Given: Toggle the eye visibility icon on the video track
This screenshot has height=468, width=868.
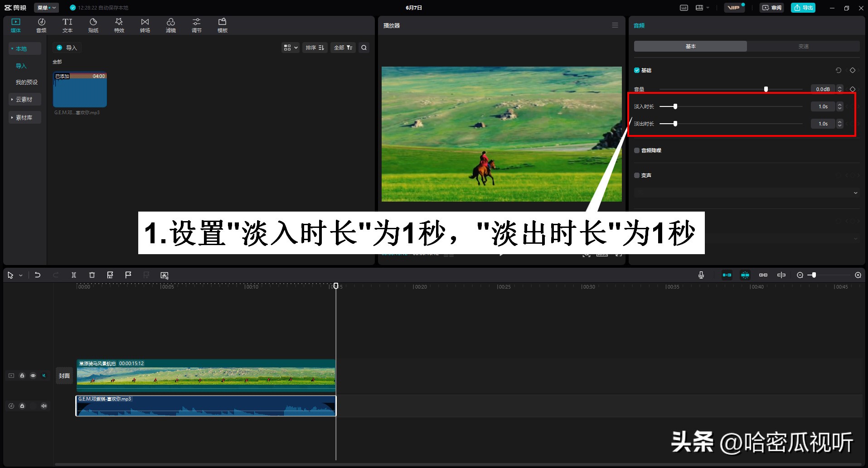Looking at the screenshot, I should point(33,376).
